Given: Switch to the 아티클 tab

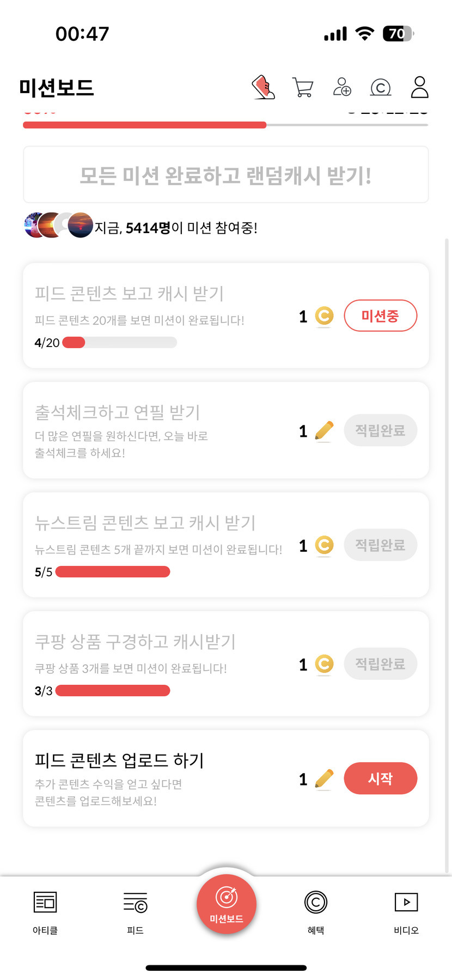Looking at the screenshot, I should [45, 911].
